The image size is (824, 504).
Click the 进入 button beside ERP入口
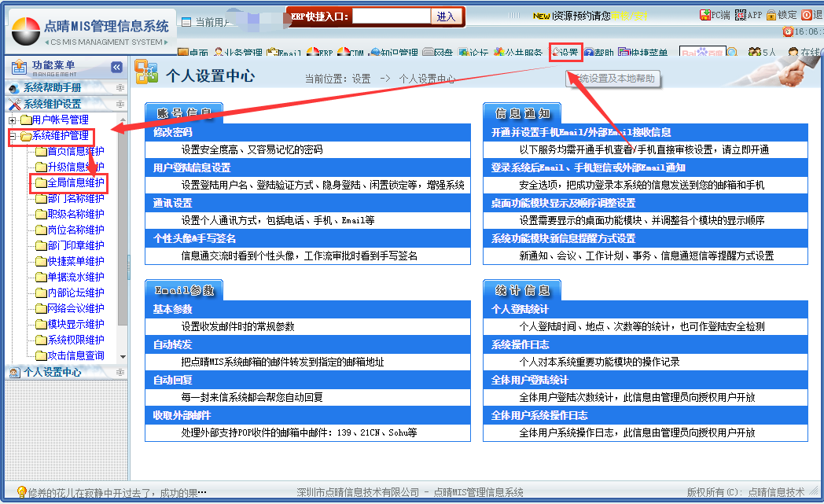(x=446, y=16)
